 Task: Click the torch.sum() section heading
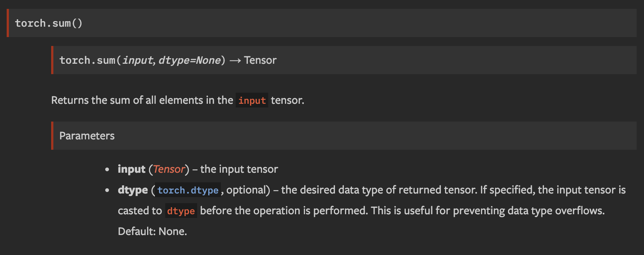[x=49, y=23]
